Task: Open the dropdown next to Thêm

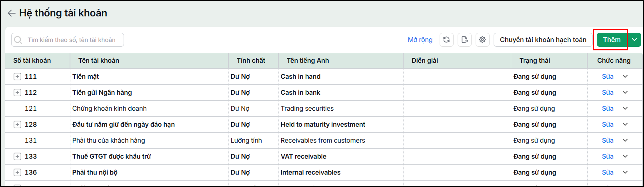Action: pyautogui.click(x=634, y=40)
